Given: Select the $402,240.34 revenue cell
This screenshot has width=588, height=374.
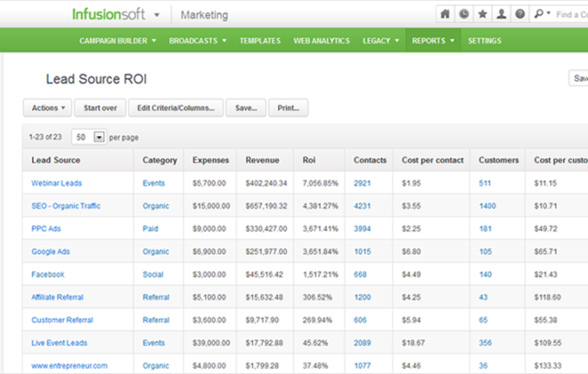Looking at the screenshot, I should pos(266,183).
